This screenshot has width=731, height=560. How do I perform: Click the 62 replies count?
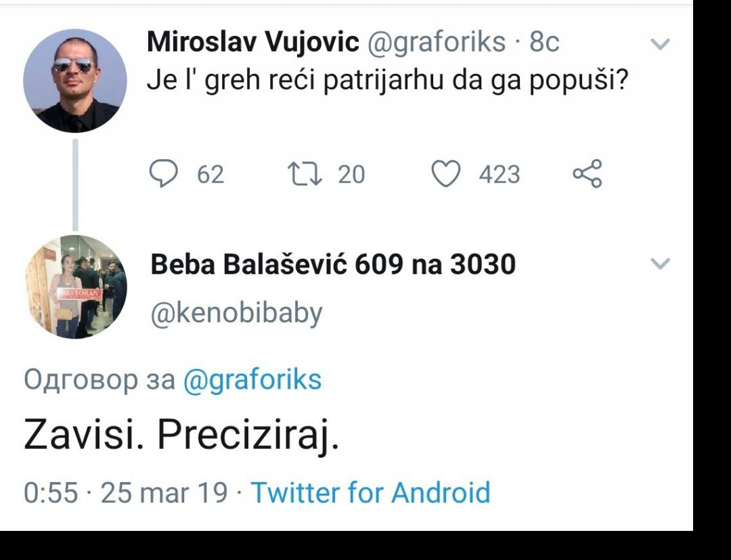pyautogui.click(x=210, y=175)
